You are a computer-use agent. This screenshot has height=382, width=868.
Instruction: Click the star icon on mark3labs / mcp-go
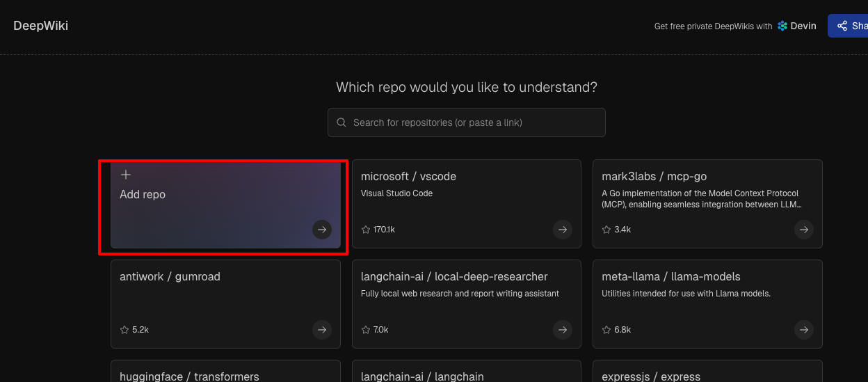[606, 230]
